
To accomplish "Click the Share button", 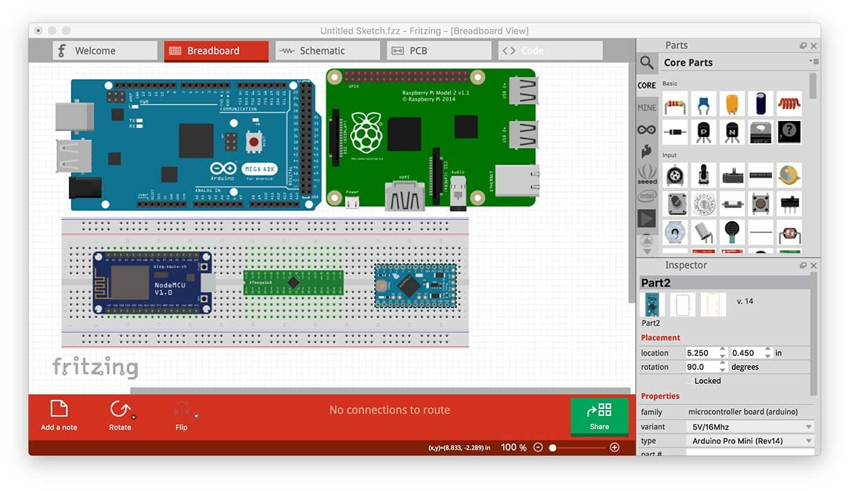I will tap(599, 416).
